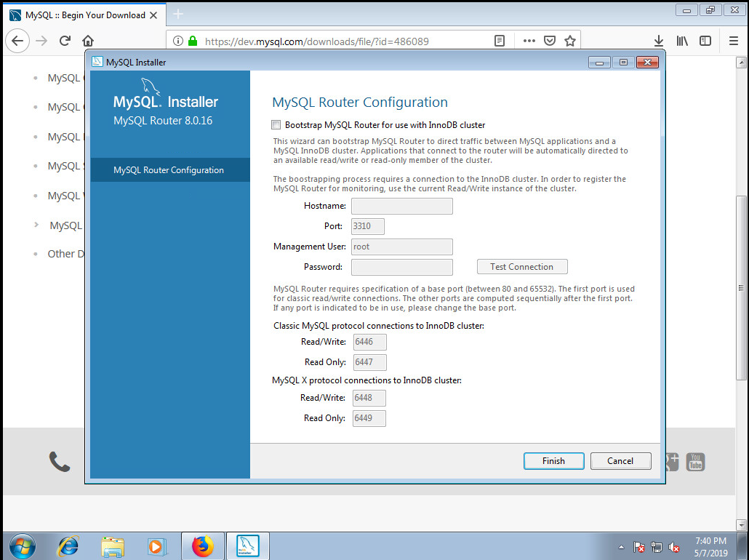Click the Finish button
749x560 pixels.
tap(553, 461)
